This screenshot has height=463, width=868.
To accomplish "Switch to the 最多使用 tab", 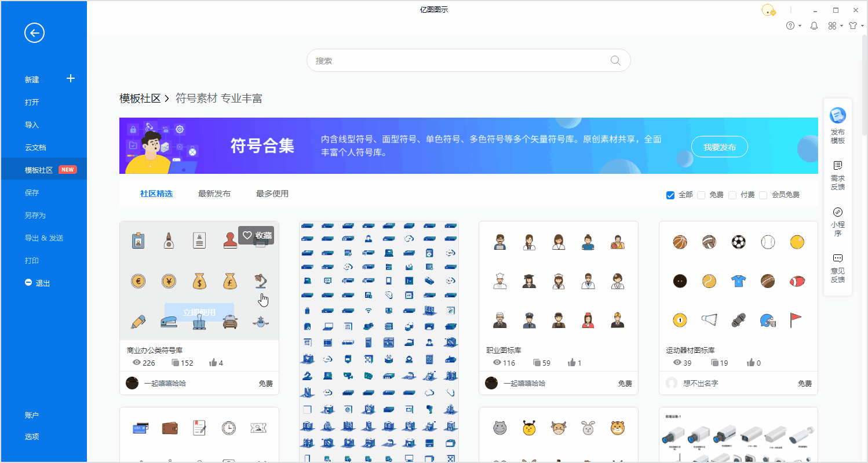I will [272, 194].
